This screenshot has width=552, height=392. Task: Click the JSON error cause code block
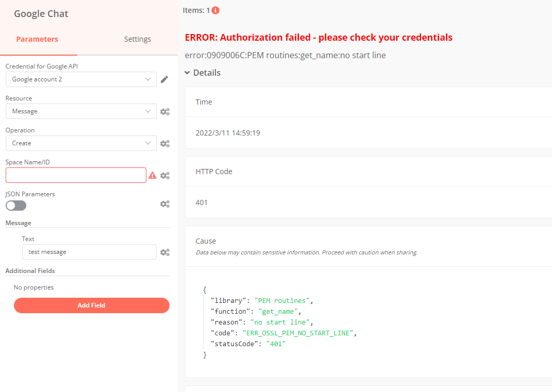click(281, 322)
